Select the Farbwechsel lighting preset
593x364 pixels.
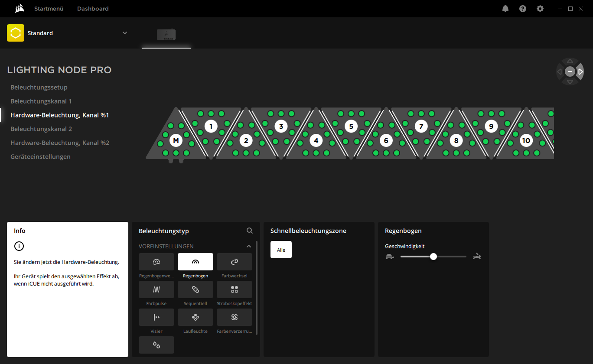[x=235, y=262]
